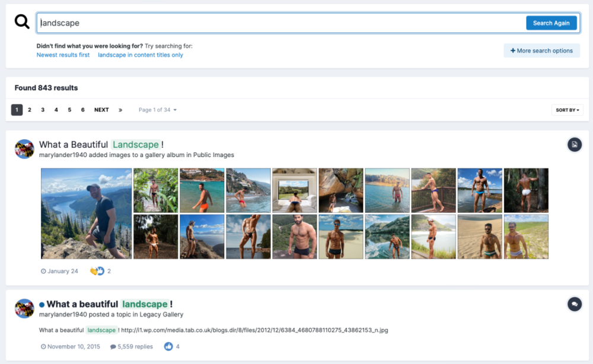This screenshot has width=593, height=364.
Task: Click the gallery image icon on first result
Action: pyautogui.click(x=574, y=144)
